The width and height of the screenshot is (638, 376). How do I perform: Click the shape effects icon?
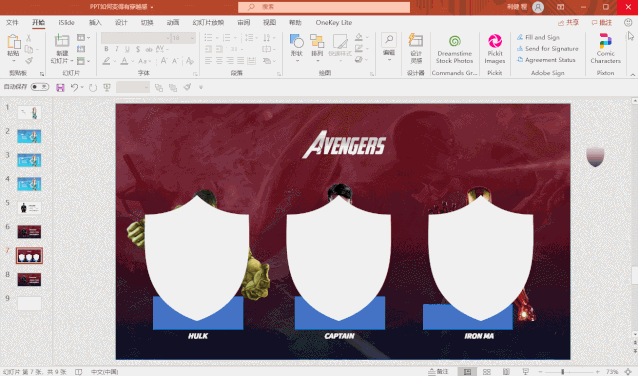[358, 59]
